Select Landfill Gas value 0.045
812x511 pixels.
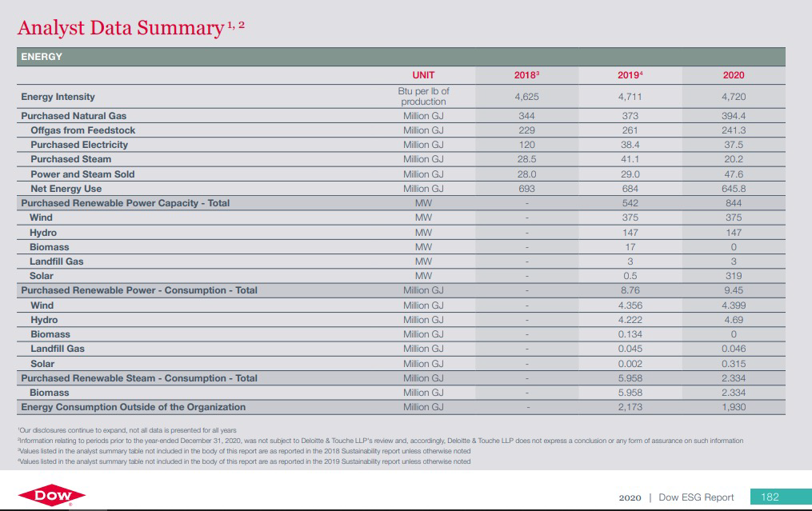click(630, 349)
